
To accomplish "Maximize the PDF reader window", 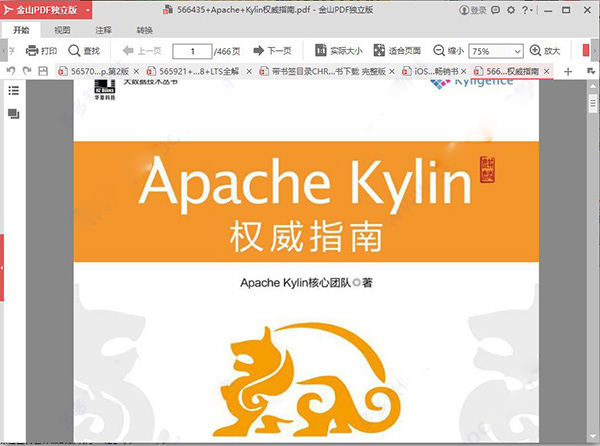I will (566, 10).
